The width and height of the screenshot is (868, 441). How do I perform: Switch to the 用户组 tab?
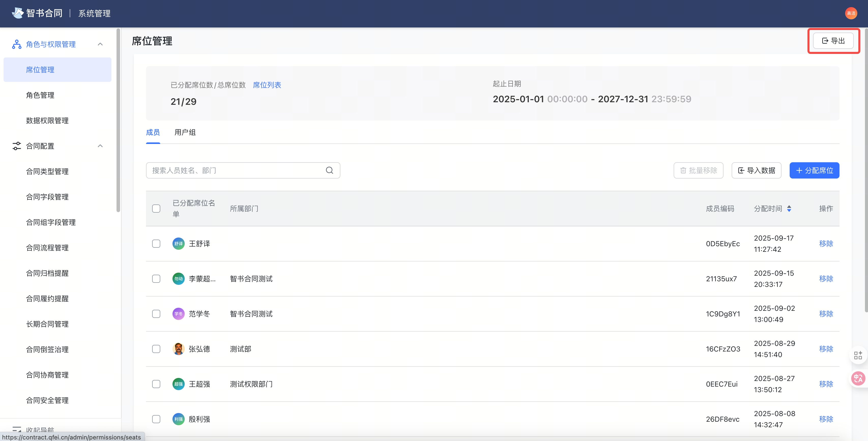click(185, 133)
